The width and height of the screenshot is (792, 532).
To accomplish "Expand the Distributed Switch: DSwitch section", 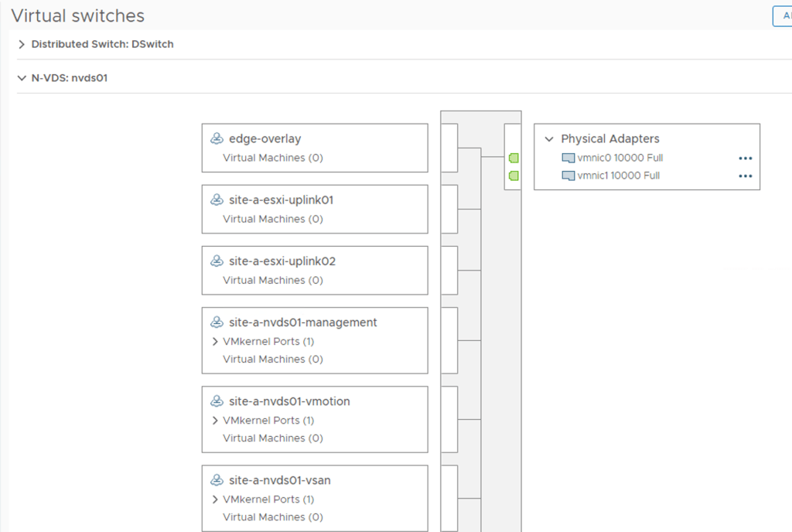I will tap(22, 45).
